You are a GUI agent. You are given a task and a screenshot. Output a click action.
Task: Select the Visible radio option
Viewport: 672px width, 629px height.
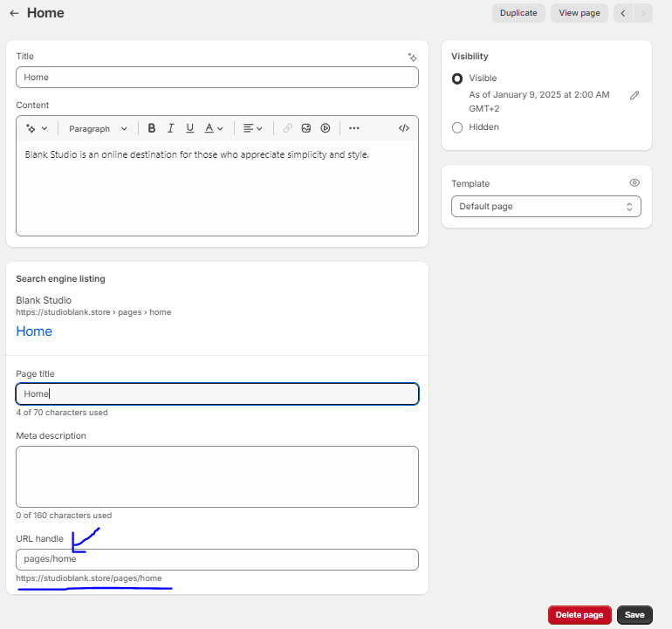[x=457, y=79]
